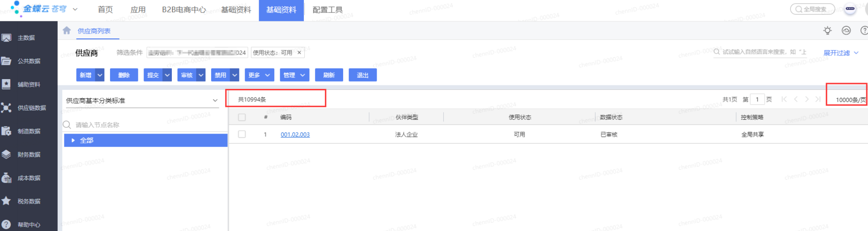Open 供应链数据 sidebar icon
Image resolution: width=868 pixels, height=231 pixels.
(x=6, y=108)
